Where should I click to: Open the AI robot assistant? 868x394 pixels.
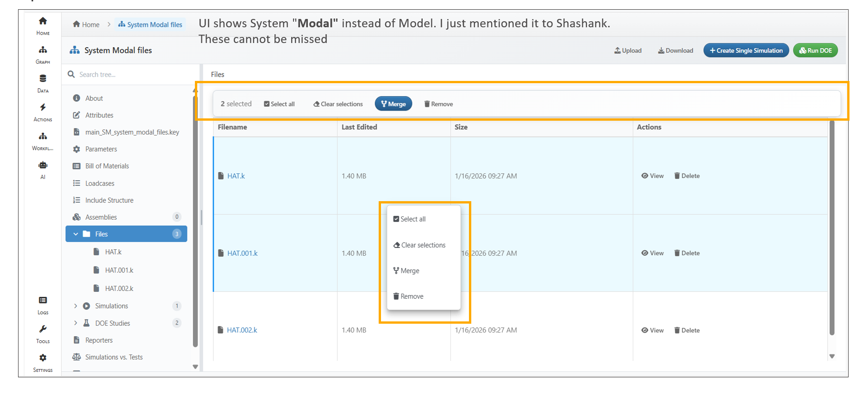pos(43,169)
